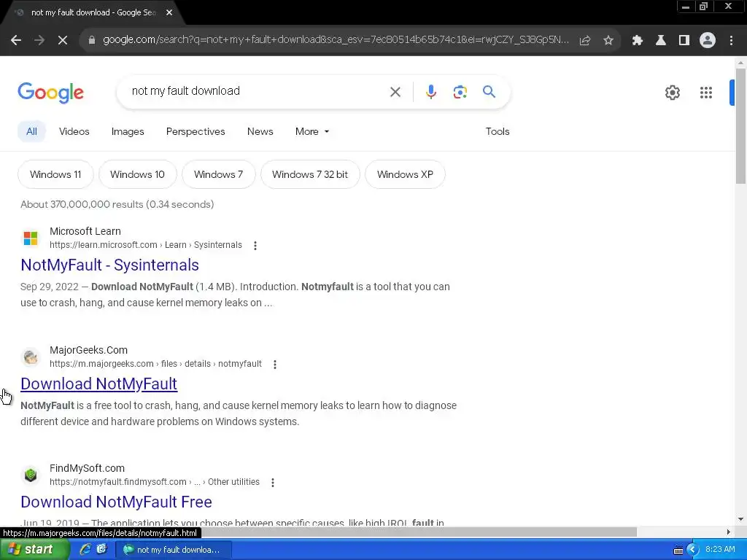Open options dots for FindMySoft result
Viewport: 747px width, 560px height.
click(273, 483)
